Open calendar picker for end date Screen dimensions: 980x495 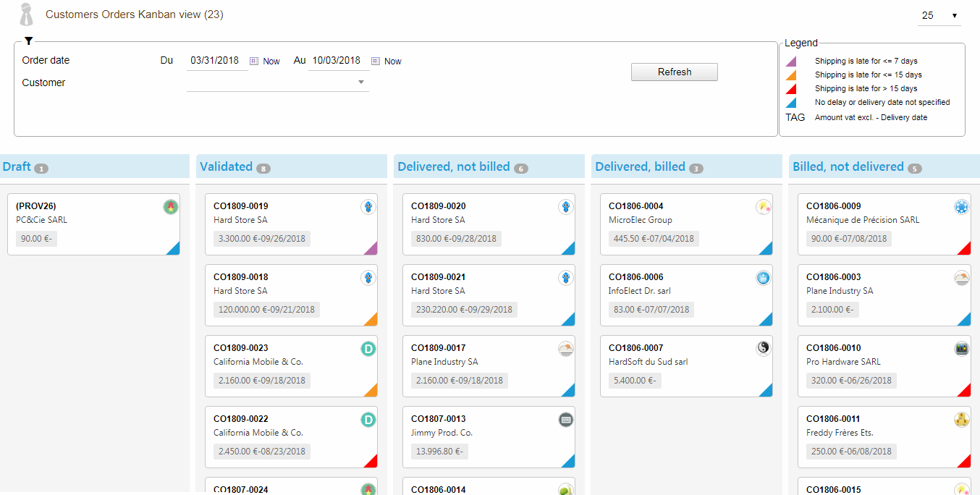coord(376,62)
